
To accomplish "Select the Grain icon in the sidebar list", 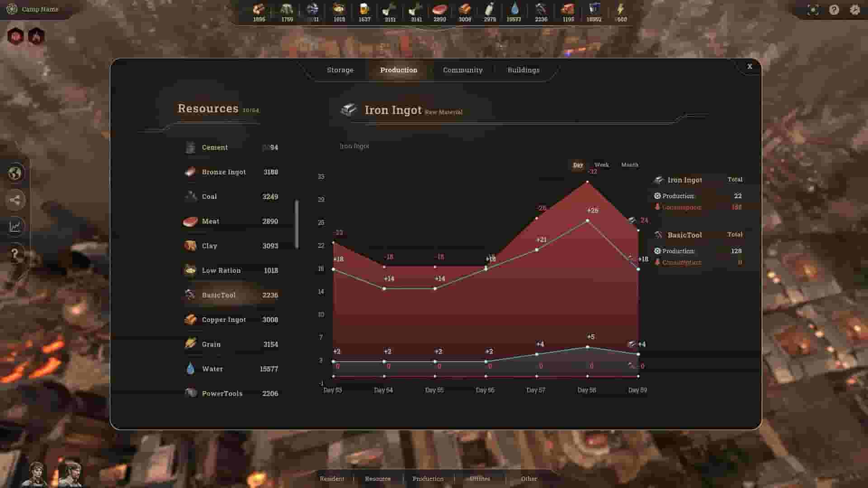I will pos(190,344).
